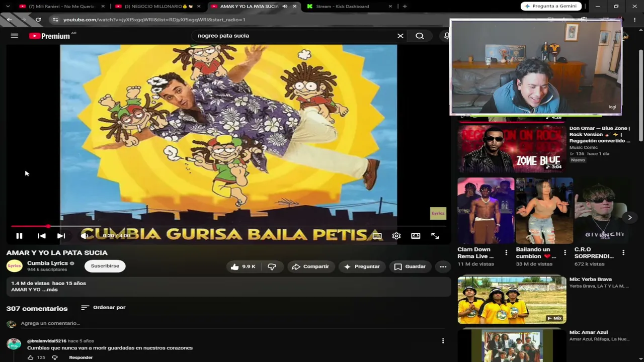
Task: Mute the AMAR Y YO tab audio
Action: 285,7
